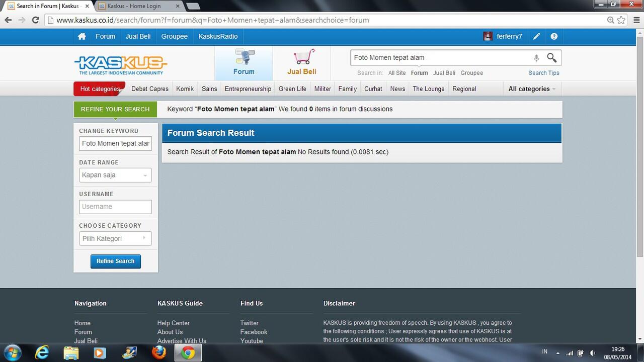Open the Windows Start button

coord(12,353)
